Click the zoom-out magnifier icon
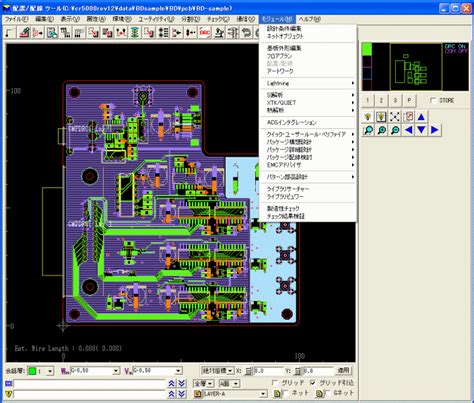Viewport: 474px width, 403px height. click(x=395, y=130)
